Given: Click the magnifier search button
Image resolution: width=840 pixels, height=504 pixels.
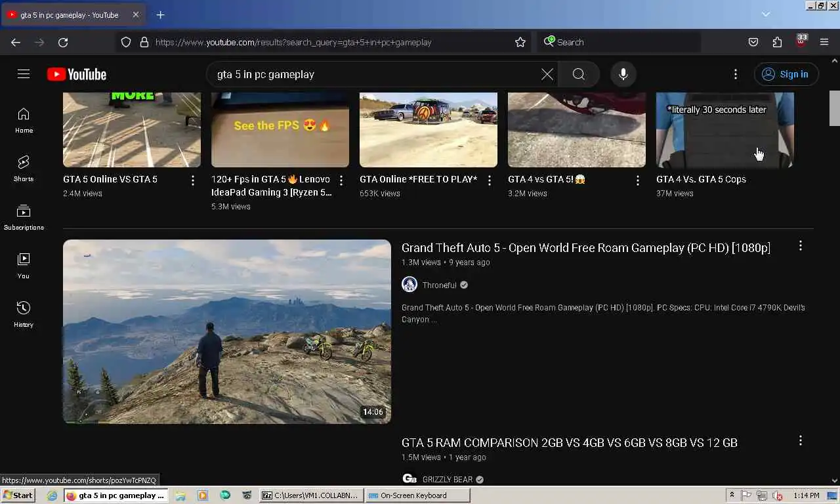Looking at the screenshot, I should pos(579,74).
